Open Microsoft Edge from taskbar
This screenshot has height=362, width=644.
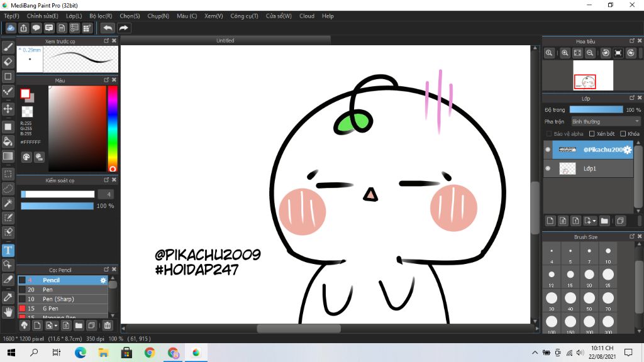(x=80, y=353)
